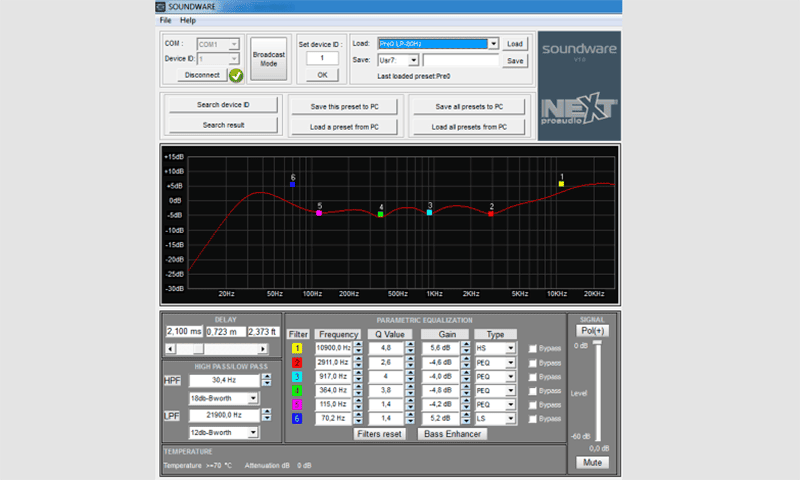
Task: Click EQ graph node 1 yellow marker
Action: [x=561, y=184]
